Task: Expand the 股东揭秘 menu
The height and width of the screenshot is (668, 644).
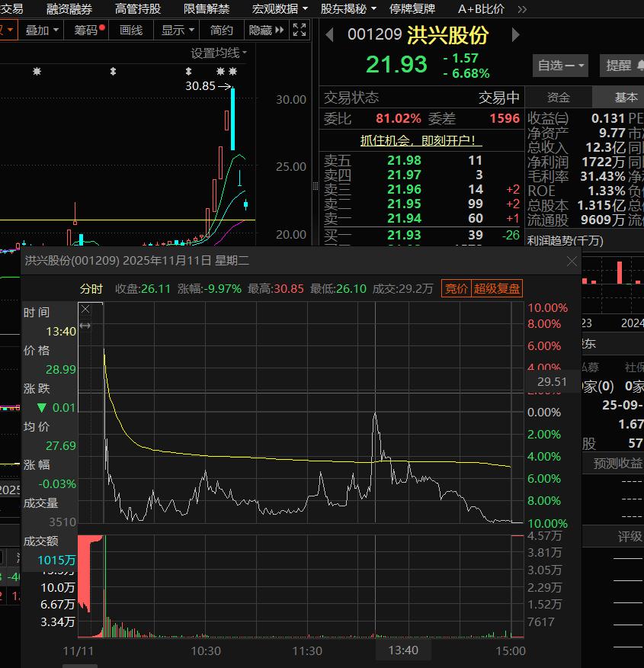Action: coord(348,8)
